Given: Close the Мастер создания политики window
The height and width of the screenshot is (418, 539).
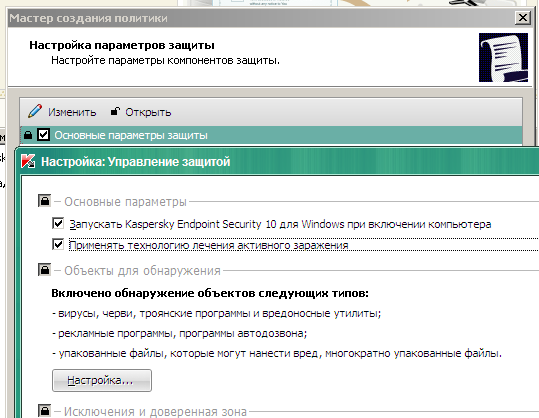Looking at the screenshot, I should coord(522,18).
